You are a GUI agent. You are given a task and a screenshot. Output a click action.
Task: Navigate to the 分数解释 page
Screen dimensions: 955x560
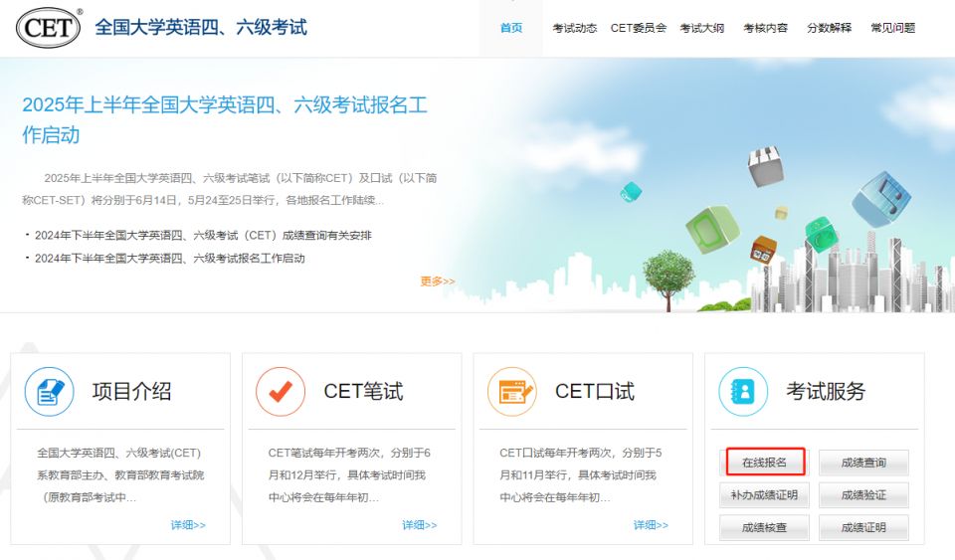coord(829,28)
